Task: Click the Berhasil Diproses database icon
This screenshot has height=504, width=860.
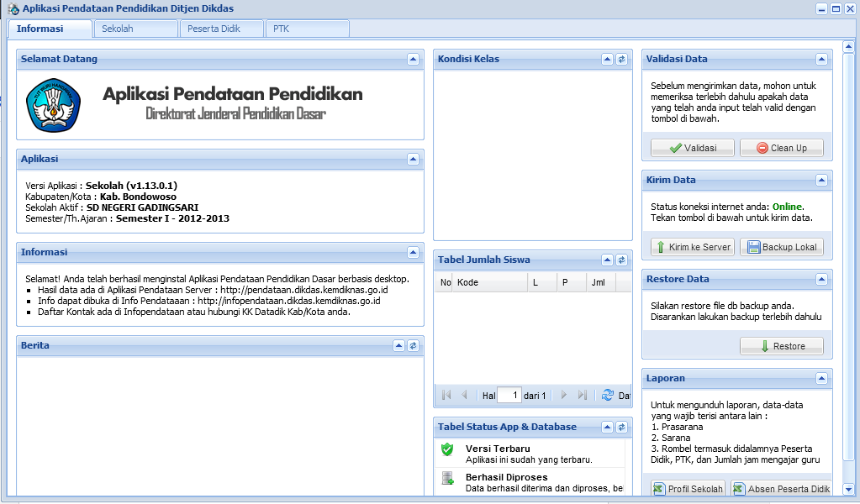Action: pos(447,478)
